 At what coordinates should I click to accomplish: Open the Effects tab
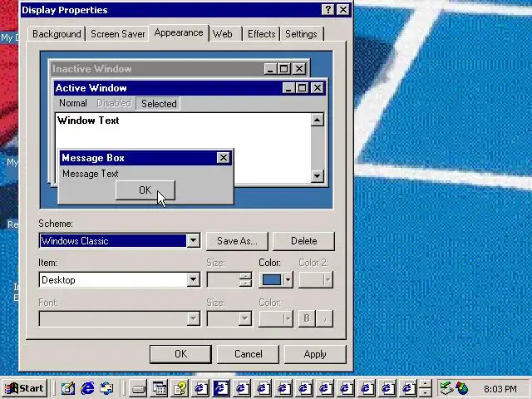261,34
